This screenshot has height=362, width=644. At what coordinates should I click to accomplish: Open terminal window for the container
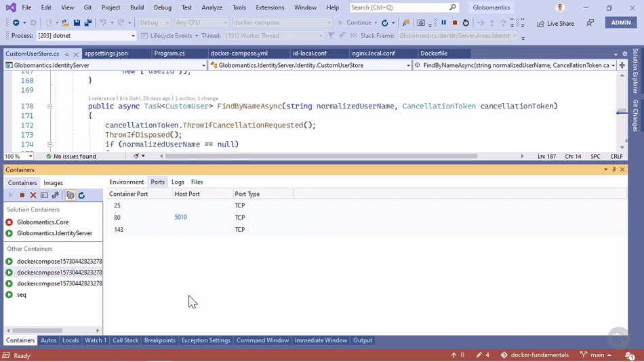click(44, 195)
